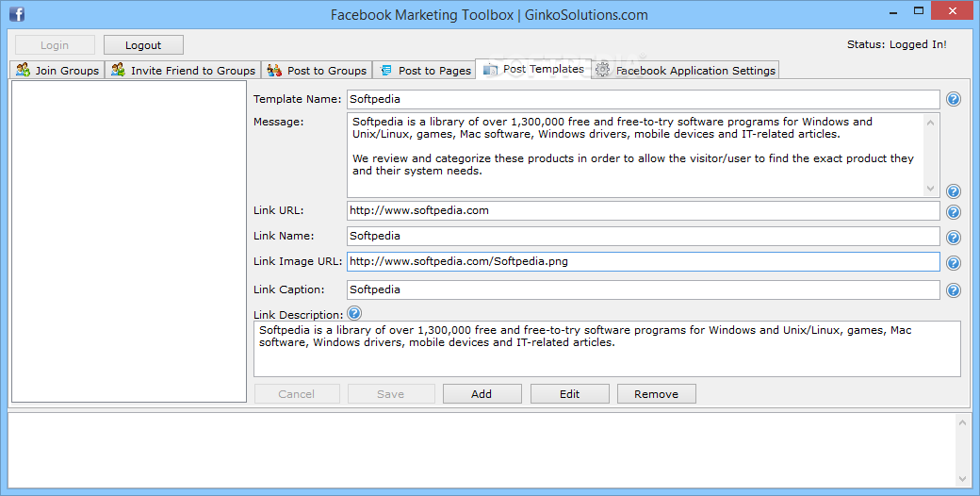Click the disabled Login button
The width and height of the screenshot is (980, 496).
[x=55, y=45]
